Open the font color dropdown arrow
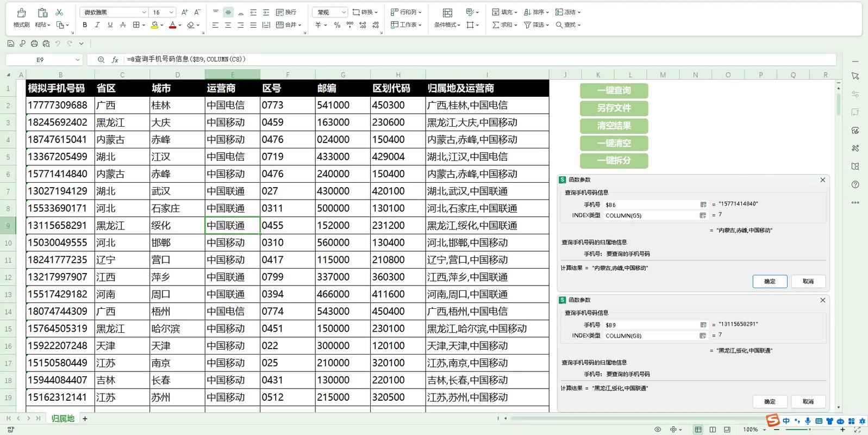868x435 pixels. point(180,25)
